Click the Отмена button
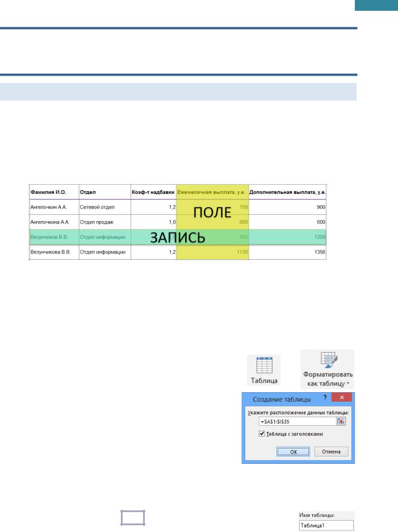The width and height of the screenshot is (398, 532). pos(331,452)
